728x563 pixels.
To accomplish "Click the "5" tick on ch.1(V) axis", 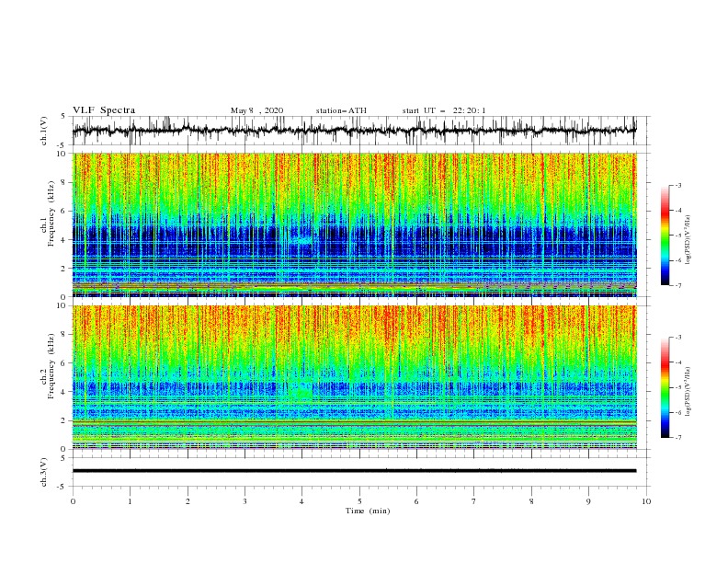I will click(x=63, y=116).
